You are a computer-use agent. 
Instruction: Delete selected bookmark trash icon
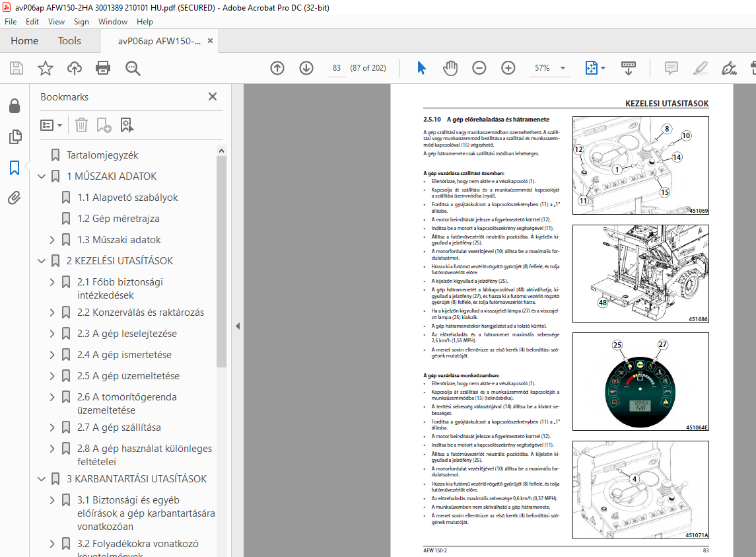[x=81, y=126]
